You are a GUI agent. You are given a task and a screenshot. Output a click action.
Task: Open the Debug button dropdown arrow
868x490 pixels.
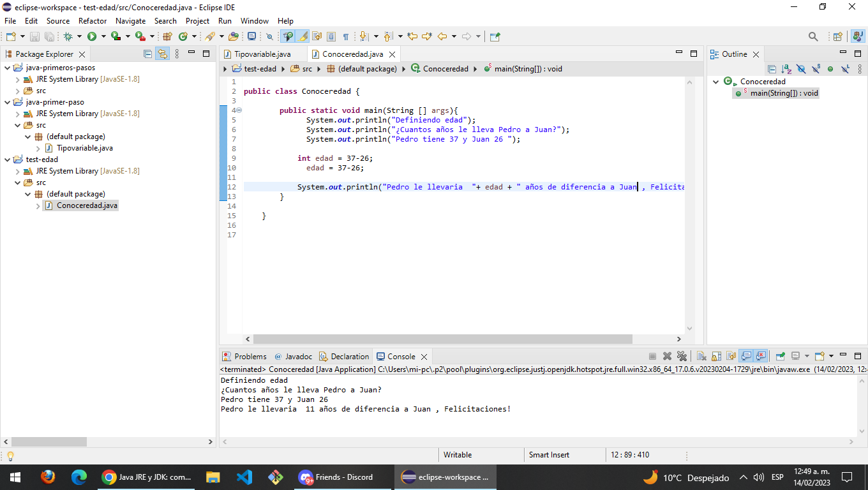(x=79, y=36)
